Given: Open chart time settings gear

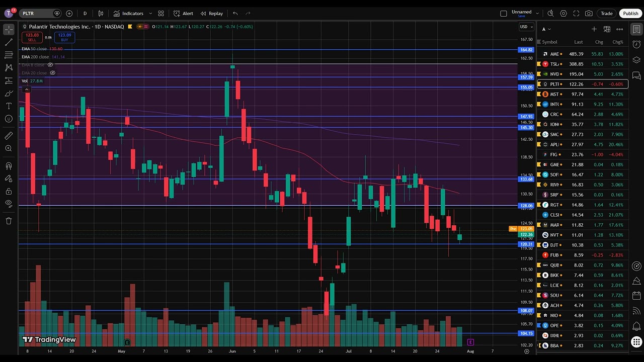Looking at the screenshot, I should (x=527, y=351).
